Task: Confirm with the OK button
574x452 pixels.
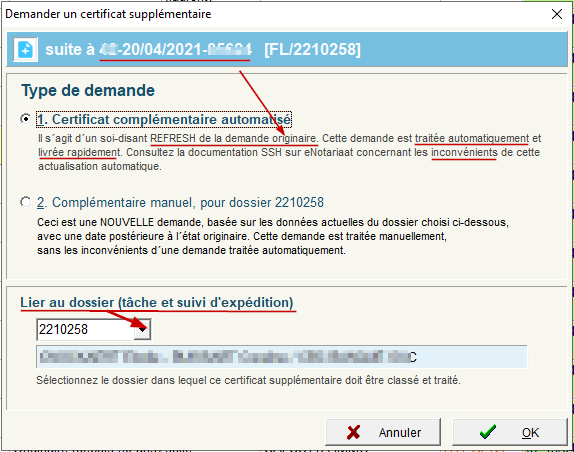Action: [510, 432]
